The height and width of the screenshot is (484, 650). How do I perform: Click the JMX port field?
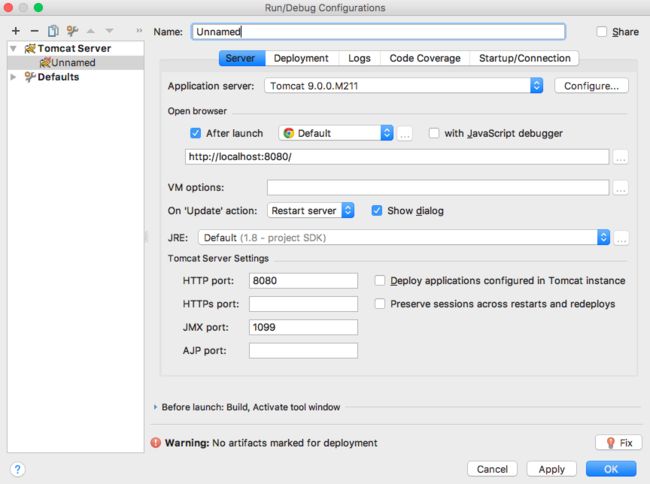pos(303,327)
